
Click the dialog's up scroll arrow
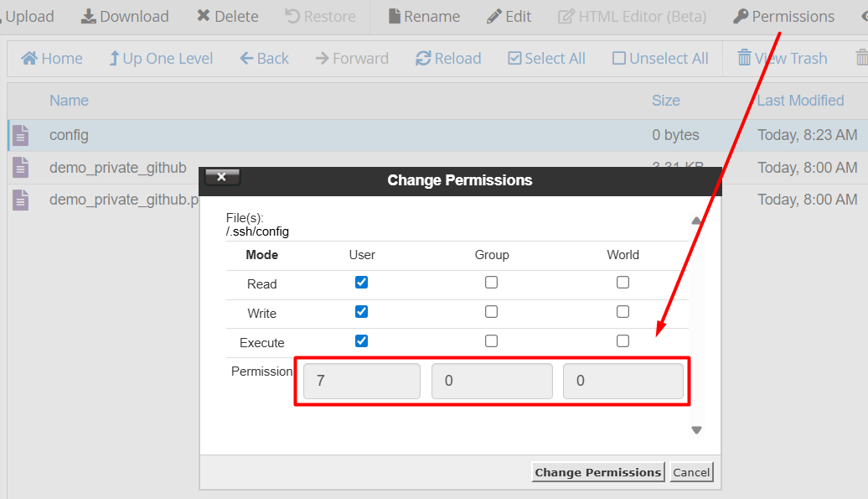click(x=695, y=220)
